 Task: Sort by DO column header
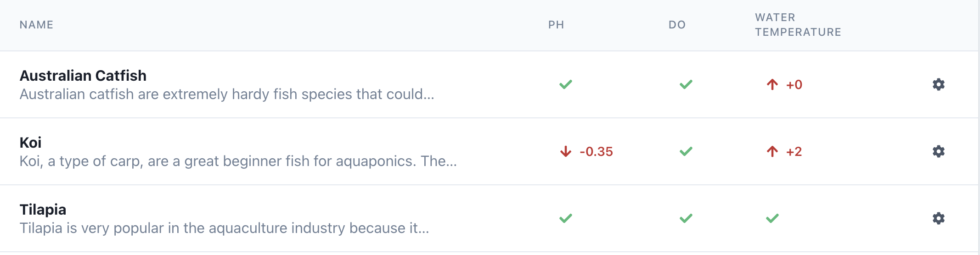pos(677,25)
